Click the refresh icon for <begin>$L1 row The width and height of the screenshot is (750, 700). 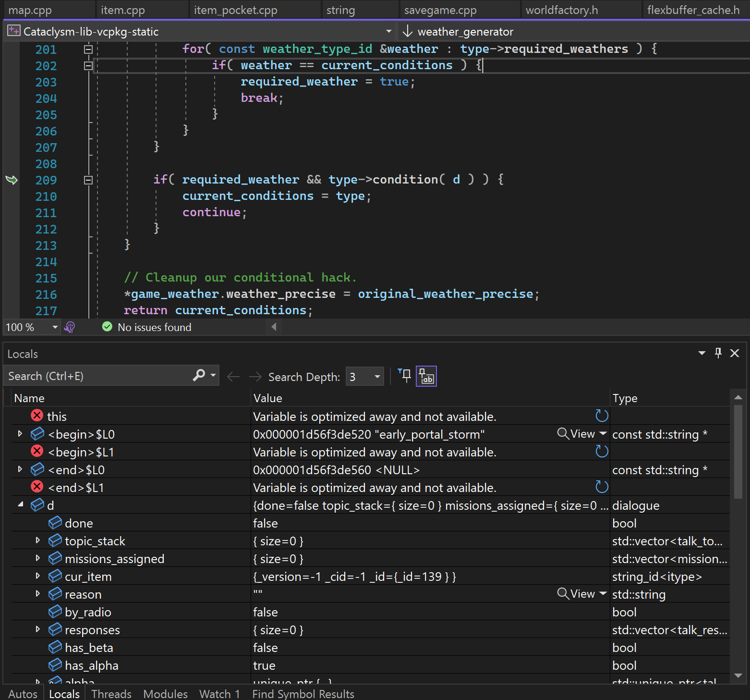pos(602,452)
